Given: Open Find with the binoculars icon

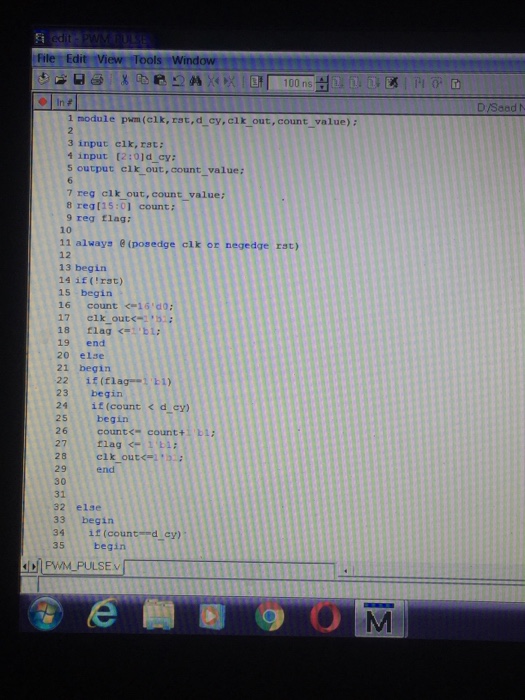Looking at the screenshot, I should pyautogui.click(x=196, y=81).
